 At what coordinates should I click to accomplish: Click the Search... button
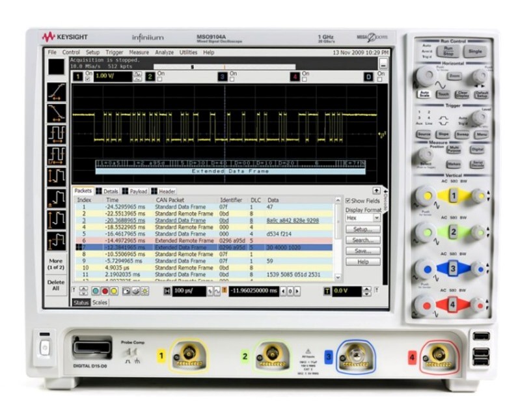[x=362, y=240]
